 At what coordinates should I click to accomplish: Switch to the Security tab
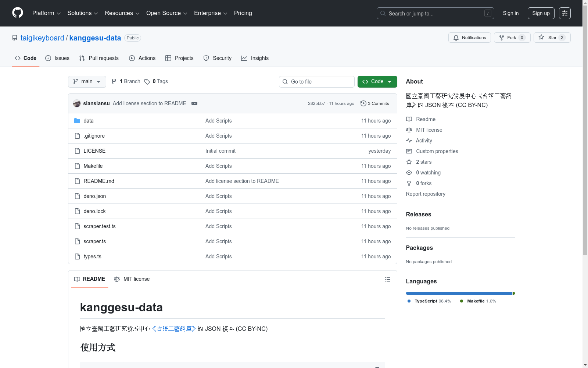(x=218, y=58)
